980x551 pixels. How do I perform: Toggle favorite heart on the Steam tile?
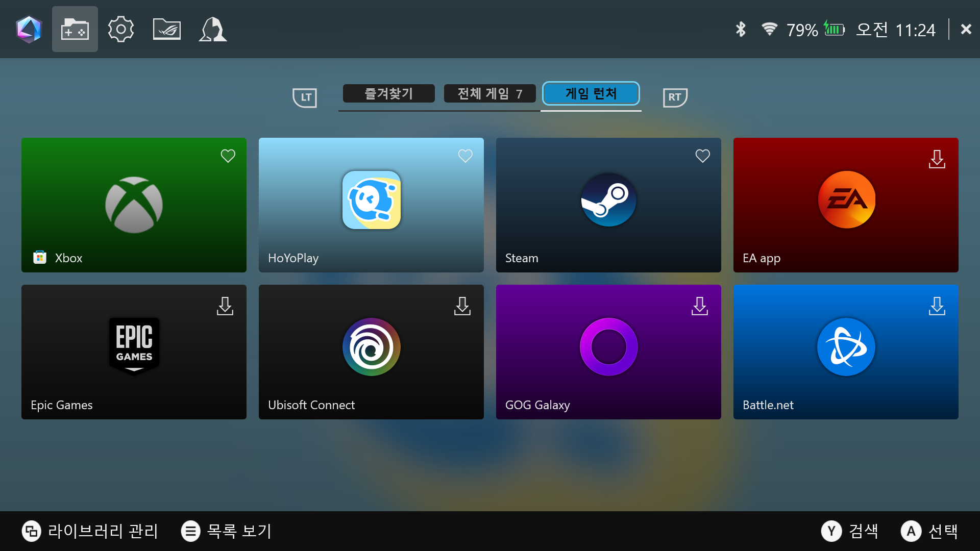click(x=703, y=156)
